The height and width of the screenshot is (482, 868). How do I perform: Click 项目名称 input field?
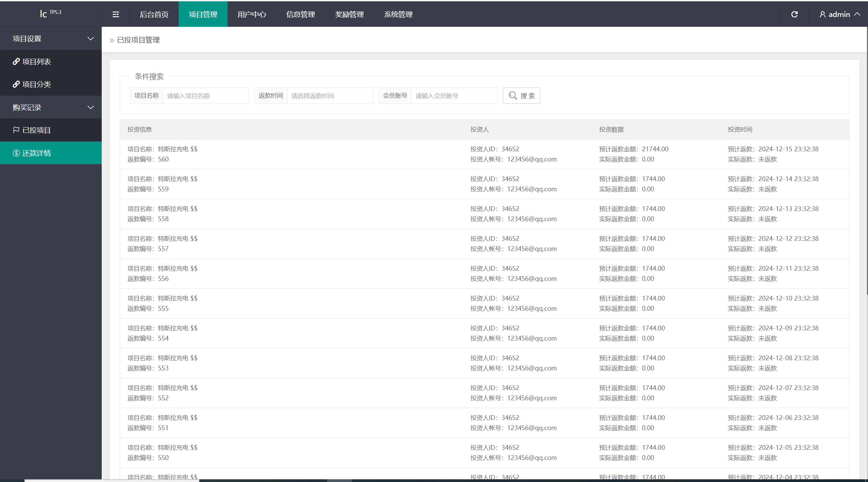tap(206, 95)
